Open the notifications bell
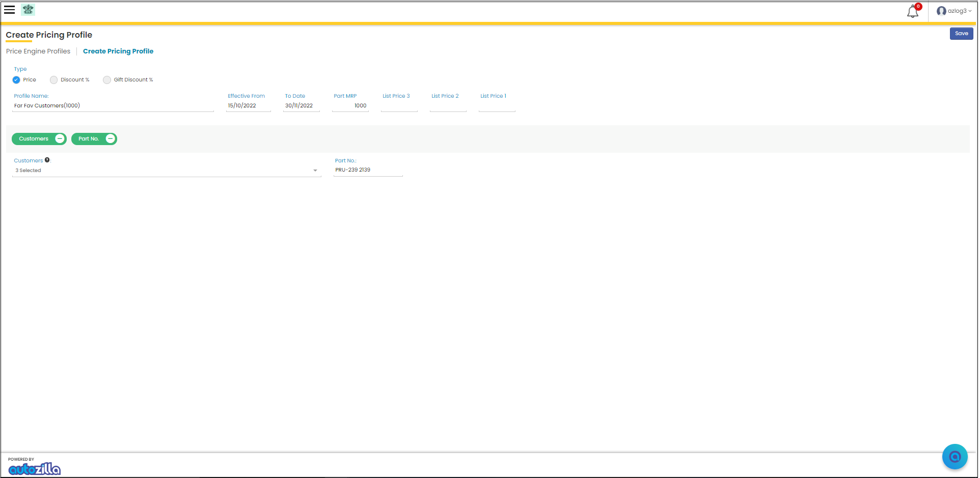The width and height of the screenshot is (980, 478). coord(912,12)
